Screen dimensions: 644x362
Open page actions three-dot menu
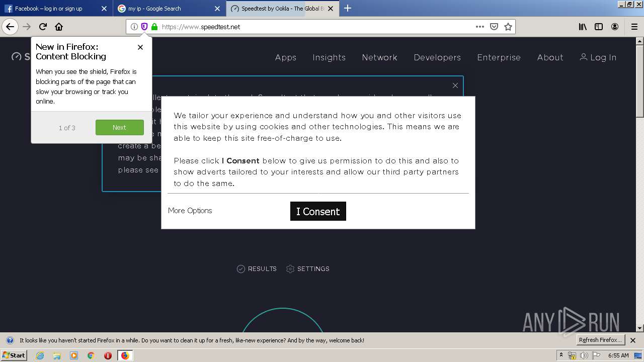click(x=480, y=27)
